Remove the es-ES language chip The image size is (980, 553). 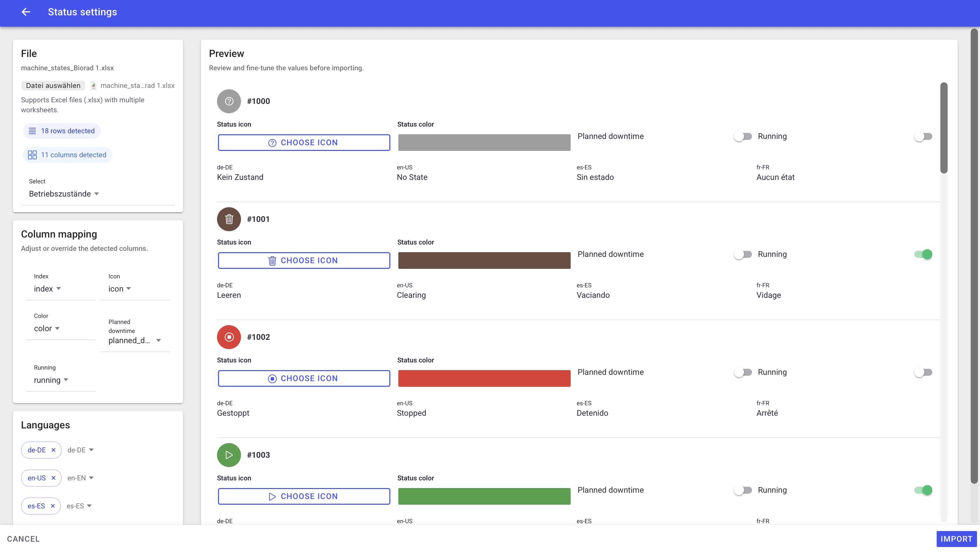[53, 506]
